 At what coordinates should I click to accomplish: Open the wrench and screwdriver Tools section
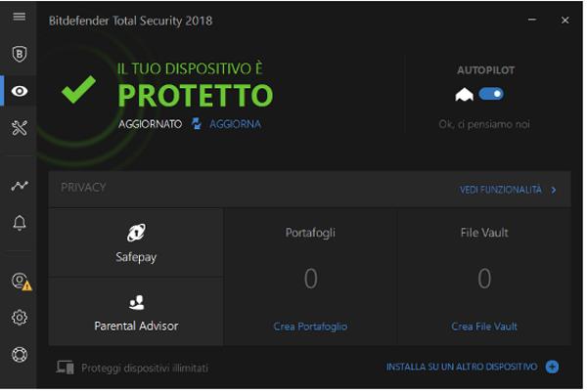[20, 128]
